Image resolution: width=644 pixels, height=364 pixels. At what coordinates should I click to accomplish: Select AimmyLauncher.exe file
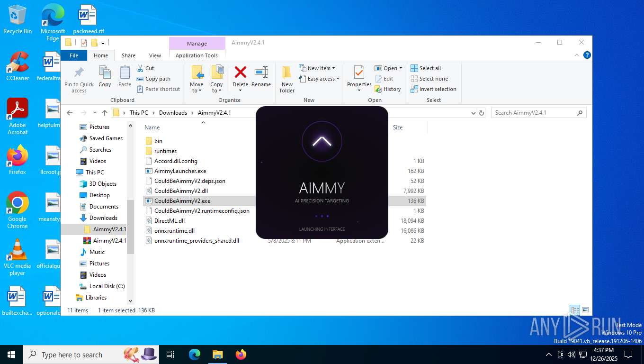[180, 171]
